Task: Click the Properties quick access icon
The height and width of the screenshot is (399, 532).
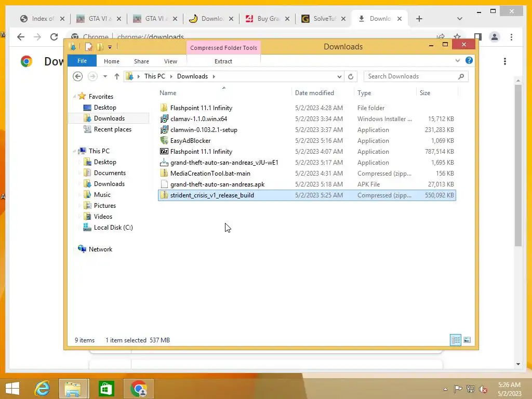Action: click(88, 47)
